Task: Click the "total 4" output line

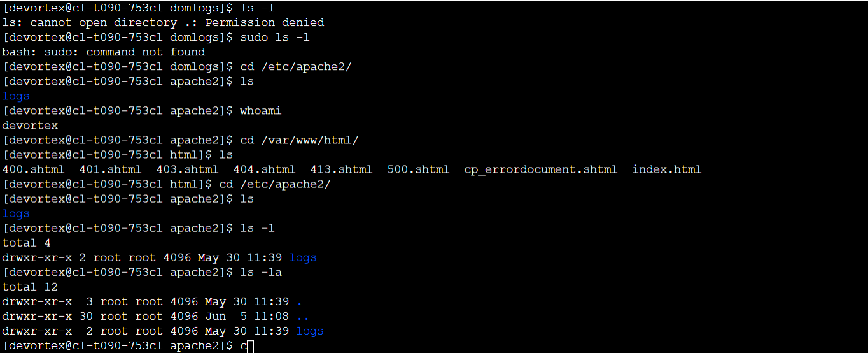Action: (x=27, y=243)
